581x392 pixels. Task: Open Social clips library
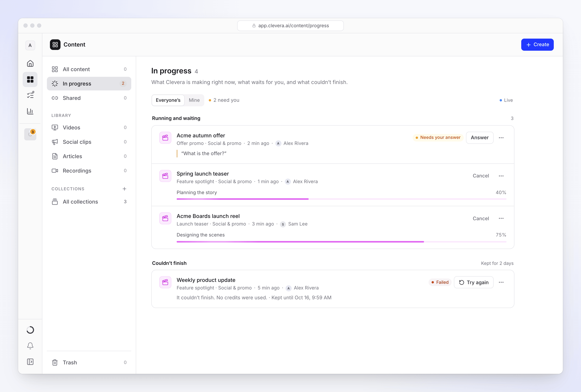(89, 142)
